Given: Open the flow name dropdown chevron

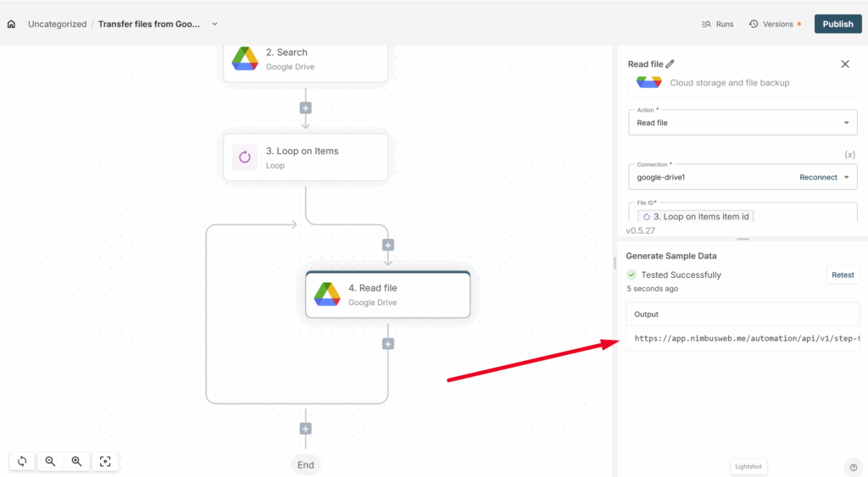Looking at the screenshot, I should 214,24.
